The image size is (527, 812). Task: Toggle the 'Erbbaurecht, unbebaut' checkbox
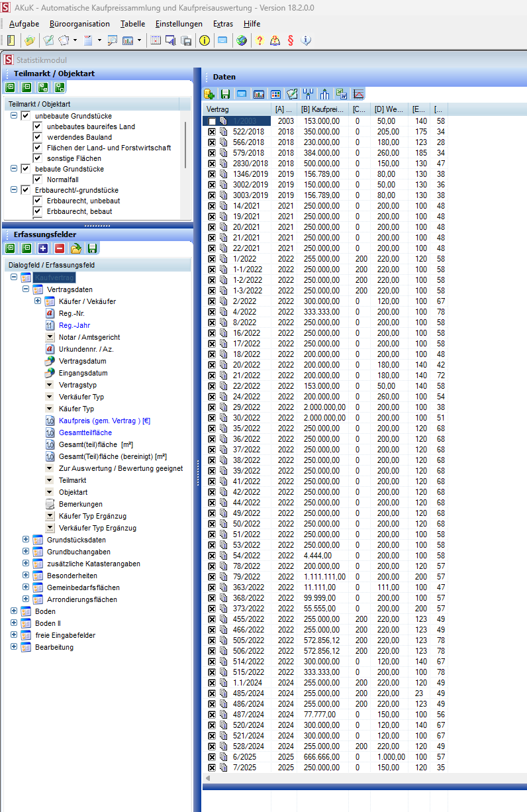point(38,201)
